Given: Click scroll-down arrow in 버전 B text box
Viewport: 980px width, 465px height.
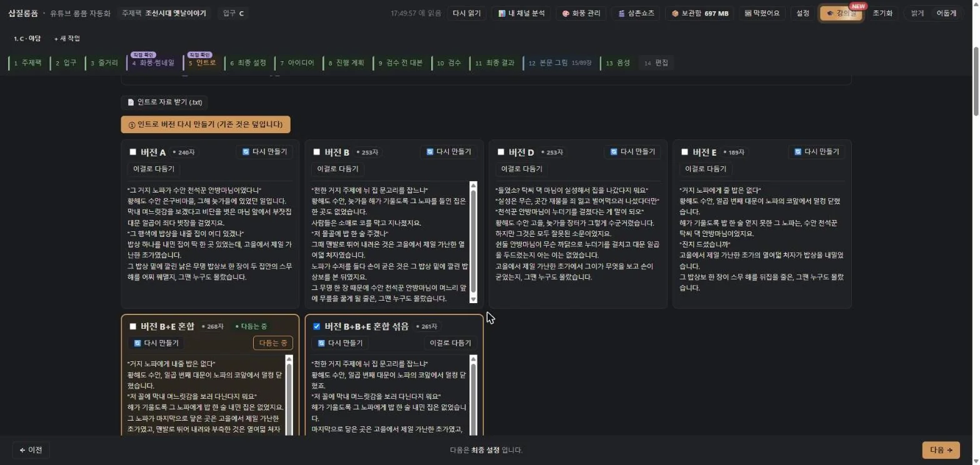Looking at the screenshot, I should click(x=473, y=299).
